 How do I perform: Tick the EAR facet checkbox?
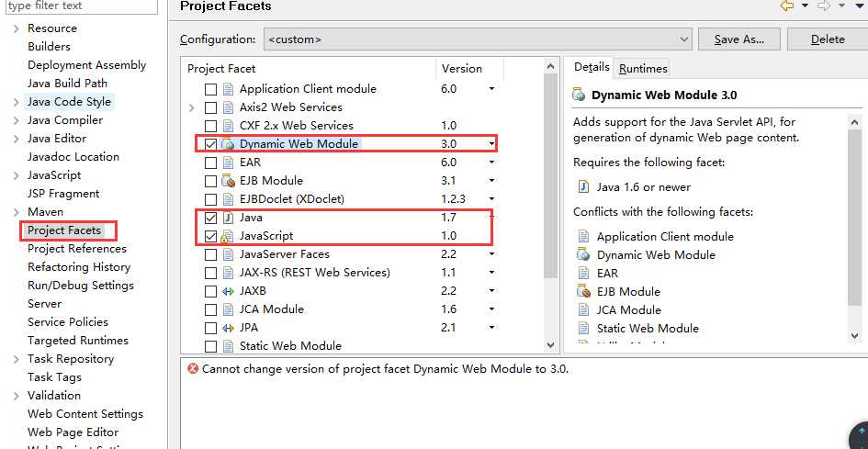pos(210,163)
